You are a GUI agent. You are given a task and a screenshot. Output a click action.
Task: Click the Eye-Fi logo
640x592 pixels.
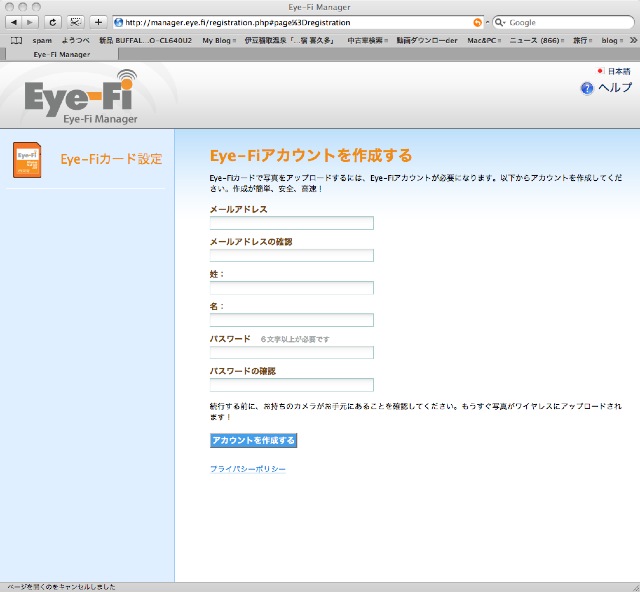(81, 97)
